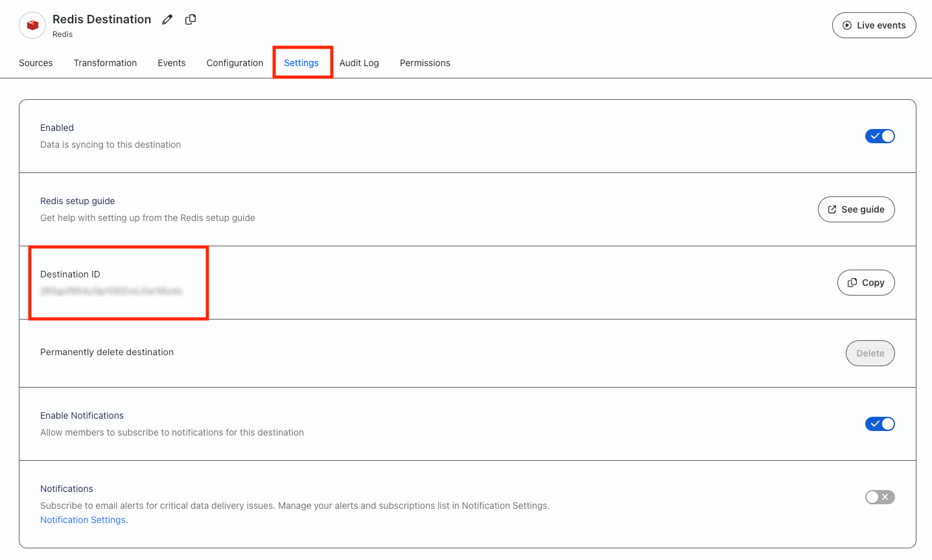Viewport: 932px width, 560px height.
Task: Click 'Allow members to subscribe to notifications' text
Action: 172,432
